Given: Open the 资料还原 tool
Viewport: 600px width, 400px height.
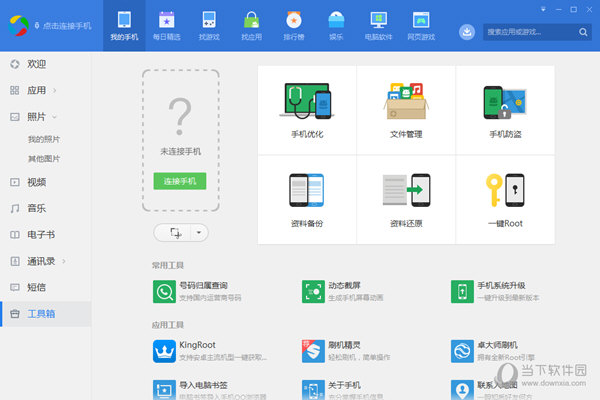Looking at the screenshot, I should tap(406, 200).
